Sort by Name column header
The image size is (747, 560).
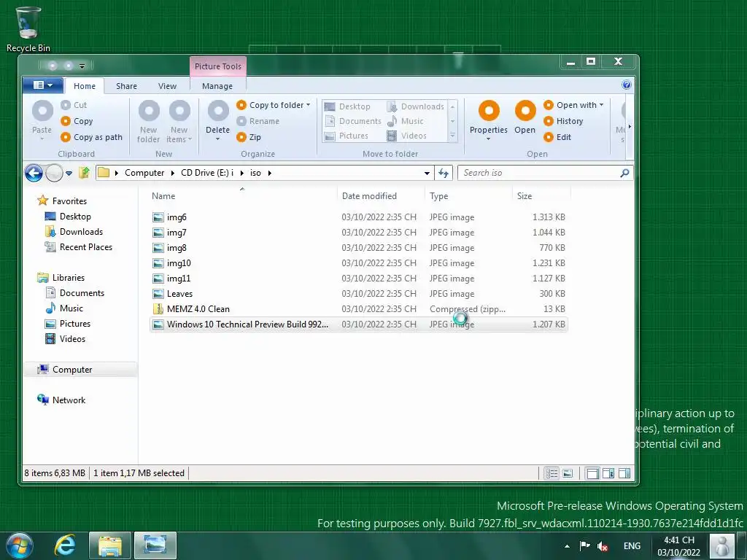[163, 195]
